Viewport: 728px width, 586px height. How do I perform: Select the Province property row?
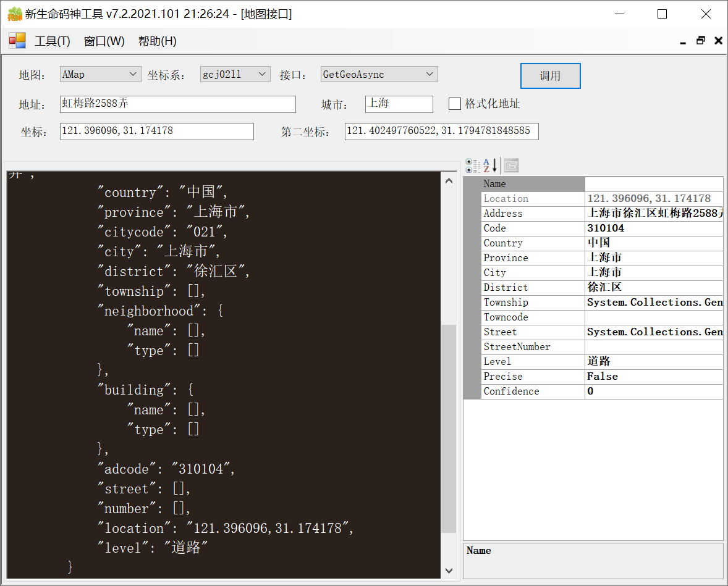(602, 258)
